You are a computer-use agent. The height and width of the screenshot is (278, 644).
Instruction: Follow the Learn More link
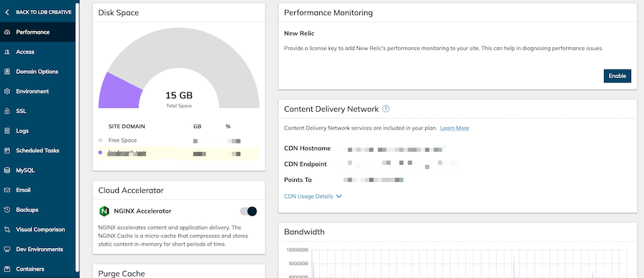pyautogui.click(x=454, y=128)
